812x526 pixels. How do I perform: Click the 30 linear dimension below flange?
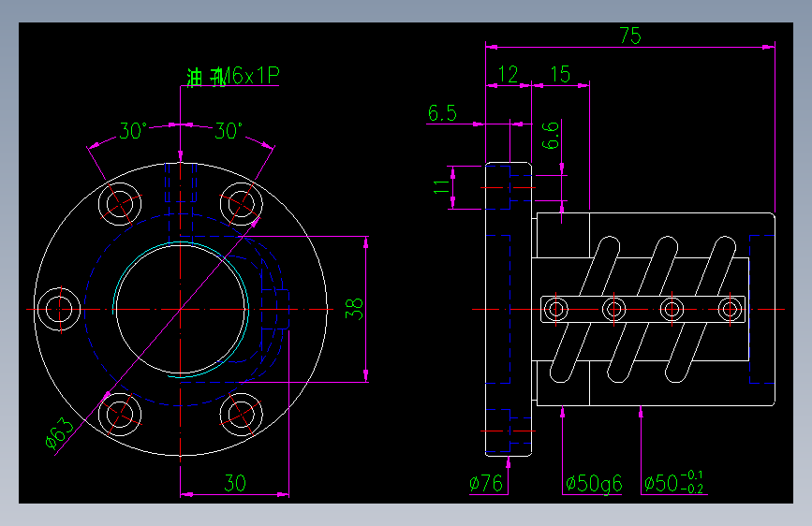pyautogui.click(x=234, y=483)
